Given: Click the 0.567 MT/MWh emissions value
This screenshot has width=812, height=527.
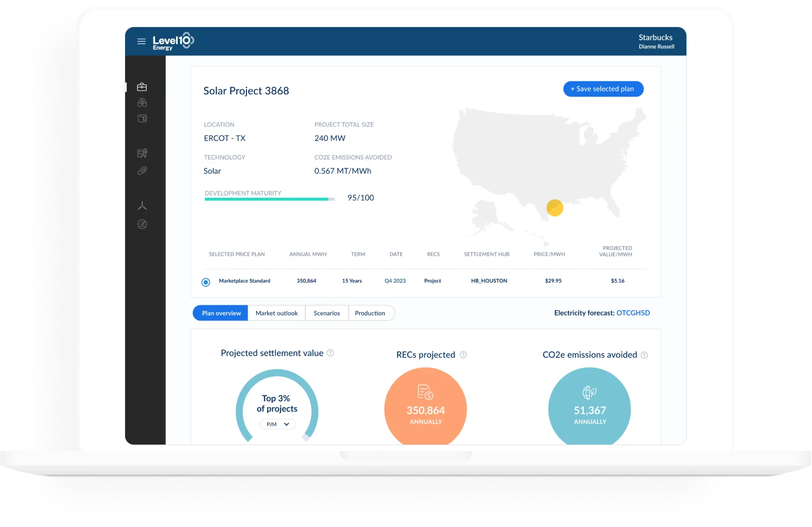Looking at the screenshot, I should 343,171.
